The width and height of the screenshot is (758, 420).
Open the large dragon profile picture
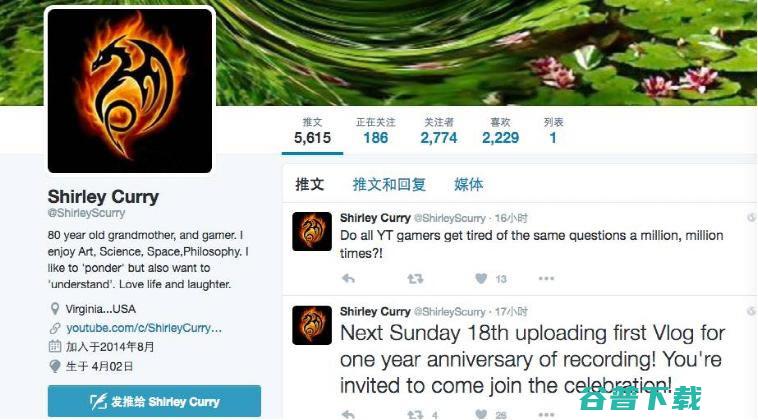click(x=130, y=90)
